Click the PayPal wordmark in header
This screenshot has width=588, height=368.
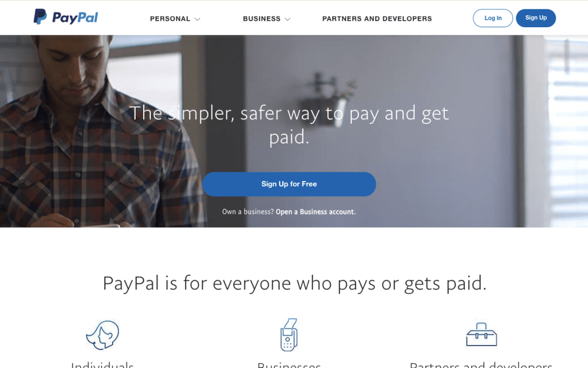coord(75,17)
